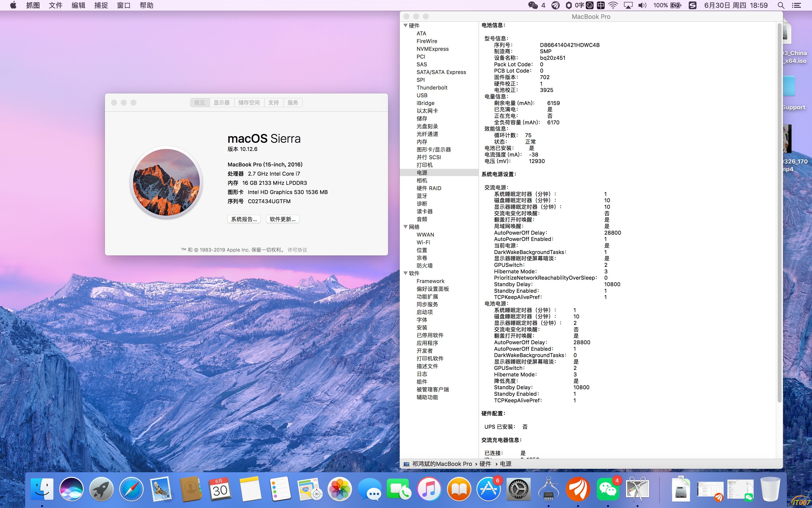
Task: Switch to the 储存空间 tab
Action: [249, 103]
